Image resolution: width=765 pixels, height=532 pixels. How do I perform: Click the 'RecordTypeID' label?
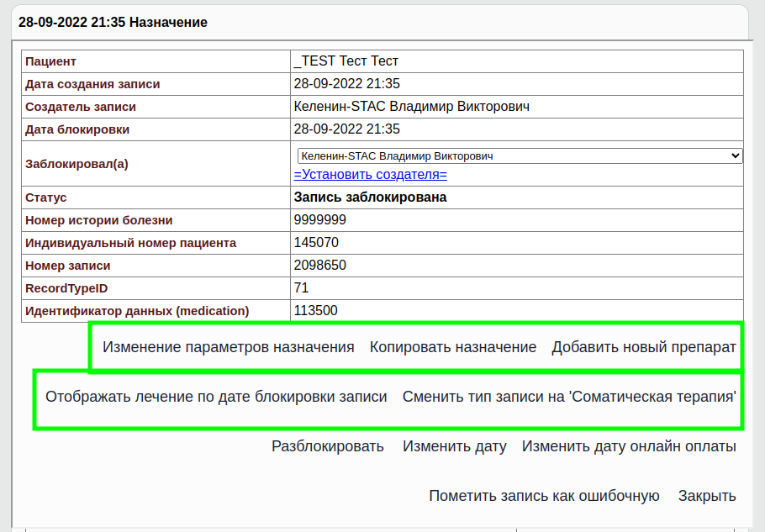[66, 288]
